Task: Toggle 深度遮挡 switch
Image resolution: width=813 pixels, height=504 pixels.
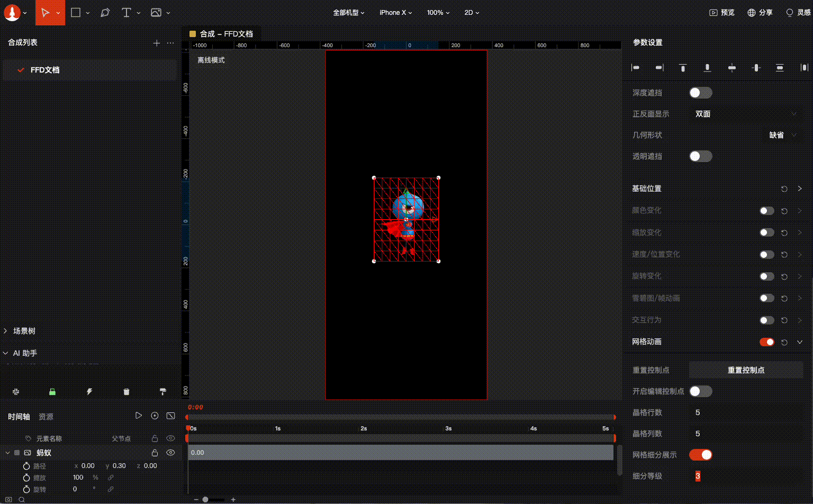Action: (x=700, y=93)
